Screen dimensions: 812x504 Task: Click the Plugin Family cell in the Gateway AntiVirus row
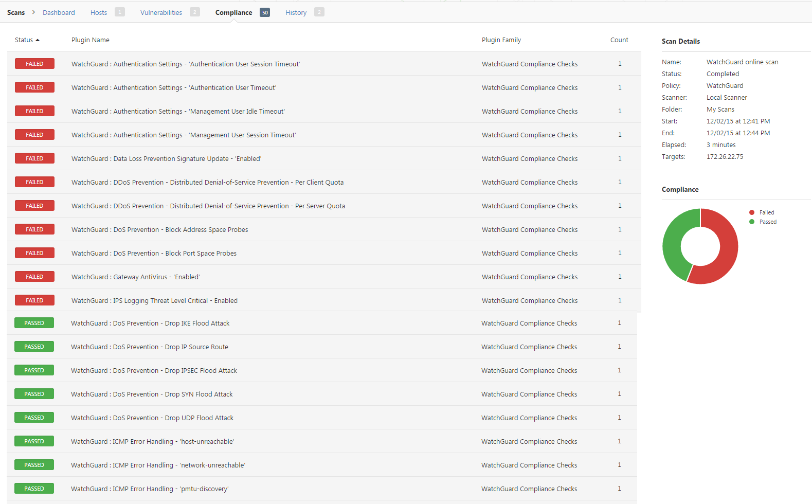(530, 277)
